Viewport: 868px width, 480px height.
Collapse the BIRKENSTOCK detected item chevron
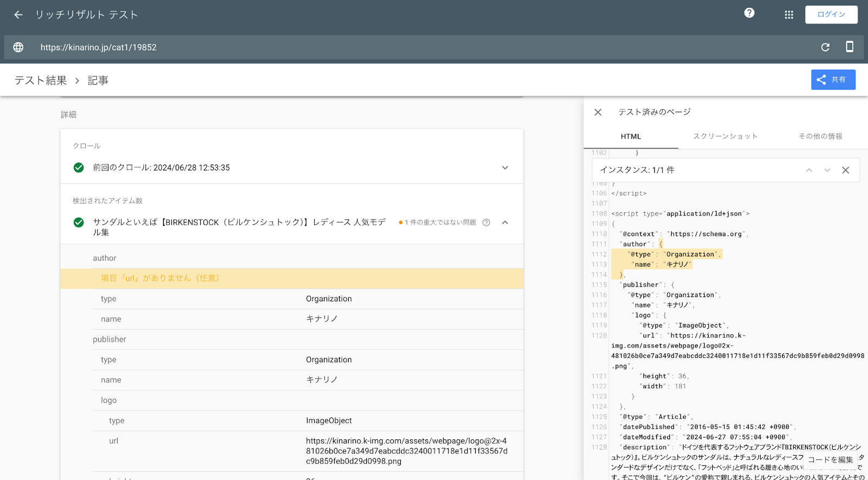(x=505, y=222)
